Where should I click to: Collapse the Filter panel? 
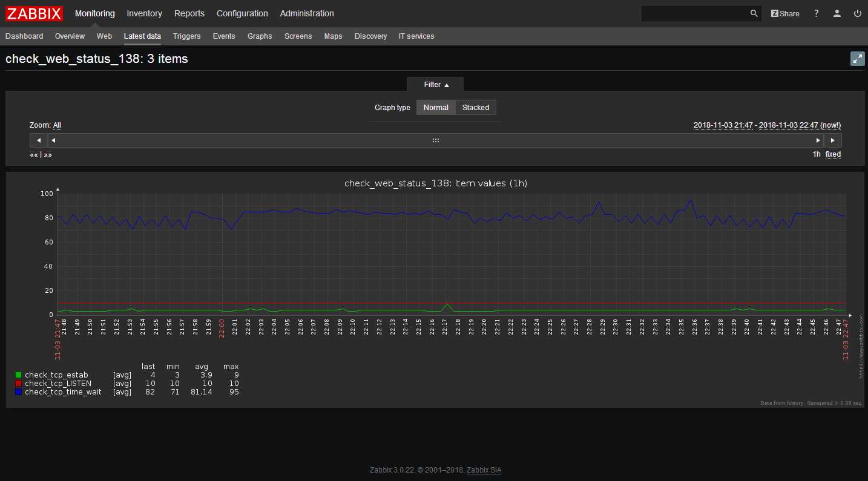[436, 85]
